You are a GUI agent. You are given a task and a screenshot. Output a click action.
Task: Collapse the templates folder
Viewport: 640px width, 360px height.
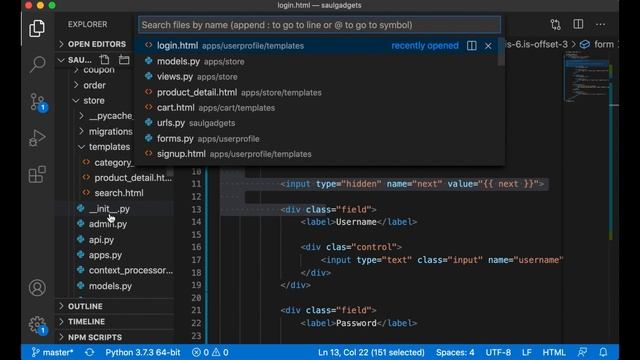tap(109, 147)
